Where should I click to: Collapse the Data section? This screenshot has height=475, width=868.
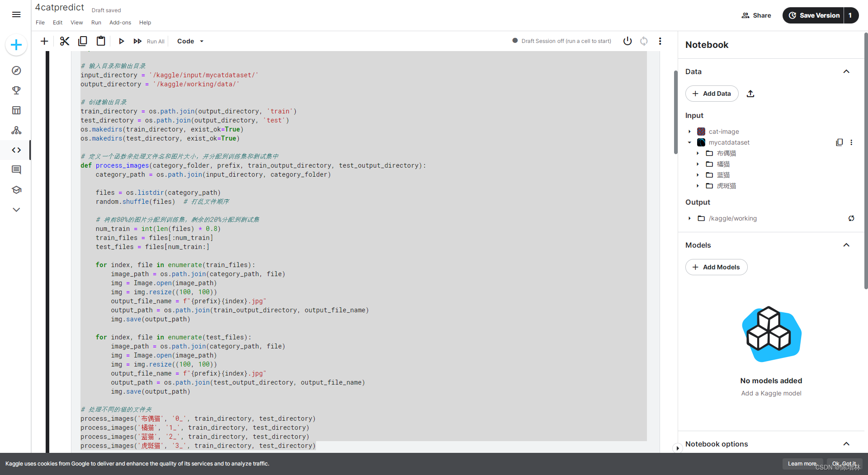[x=846, y=71]
